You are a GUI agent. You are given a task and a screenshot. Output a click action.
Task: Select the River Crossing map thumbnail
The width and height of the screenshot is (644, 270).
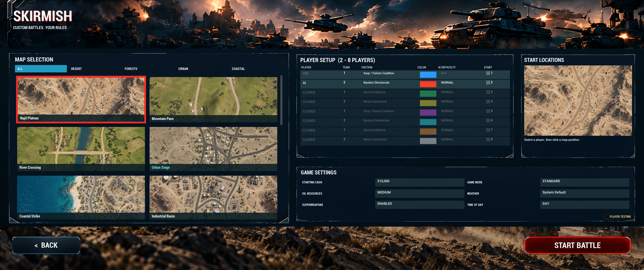click(81, 149)
